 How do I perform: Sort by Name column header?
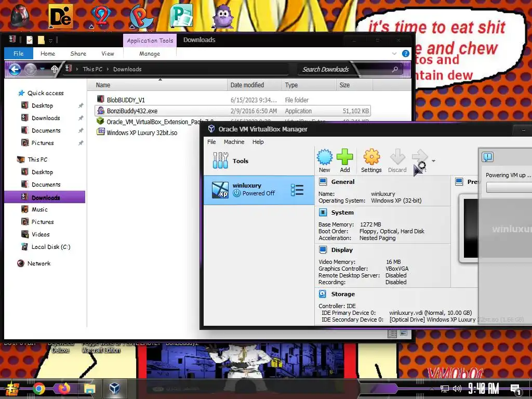click(x=157, y=85)
